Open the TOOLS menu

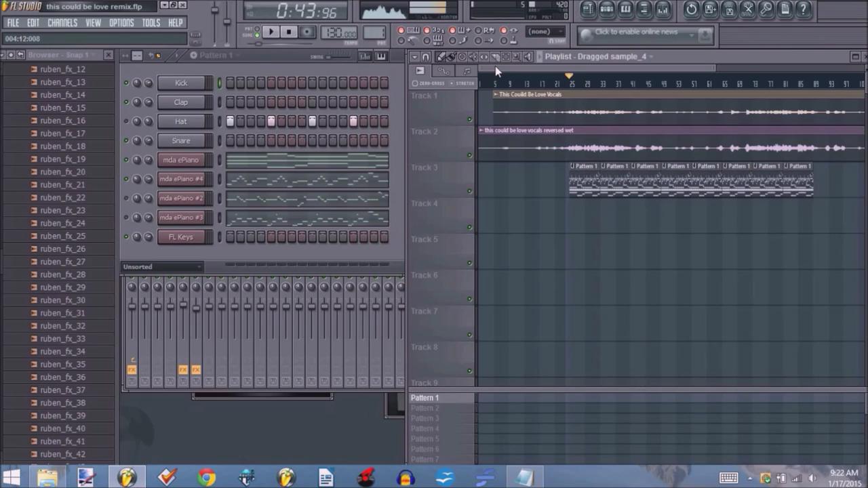(x=151, y=22)
